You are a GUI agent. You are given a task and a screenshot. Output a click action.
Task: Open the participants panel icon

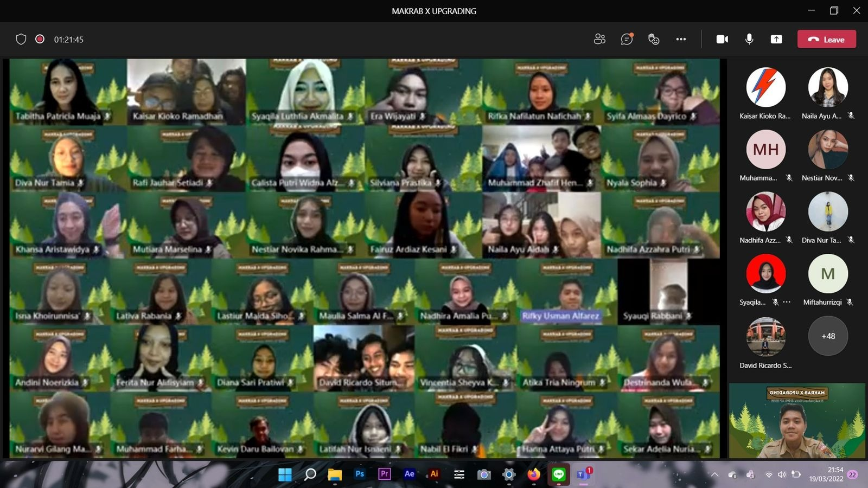(599, 39)
